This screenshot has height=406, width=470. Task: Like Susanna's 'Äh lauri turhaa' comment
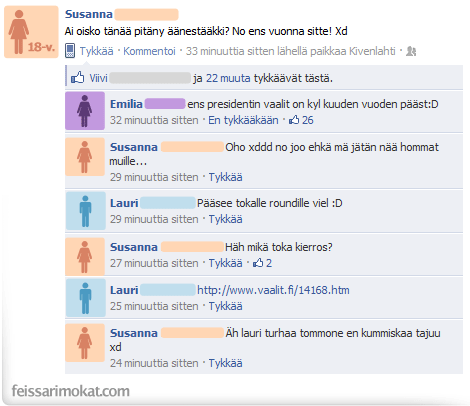click(225, 363)
